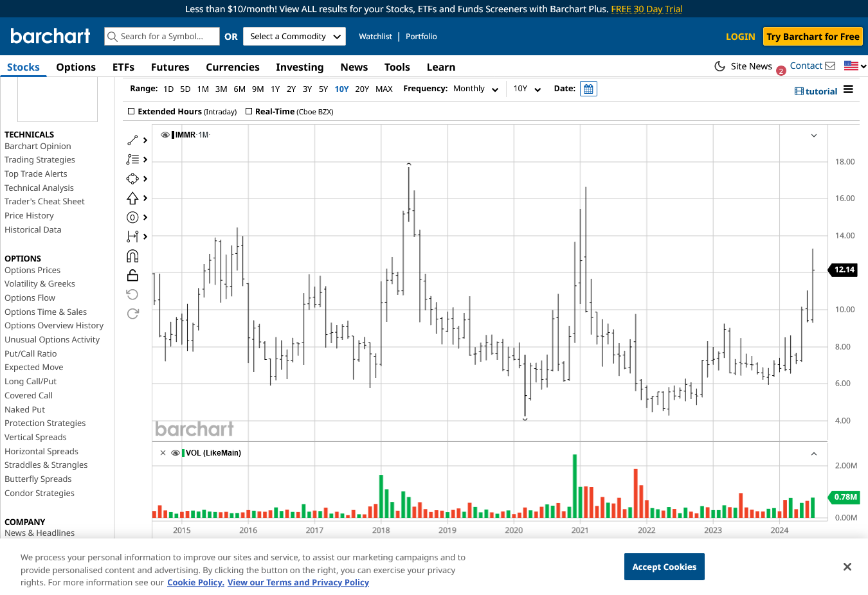Toggle dark mode moon icon
Image resolution: width=868 pixels, height=595 pixels.
tap(720, 66)
